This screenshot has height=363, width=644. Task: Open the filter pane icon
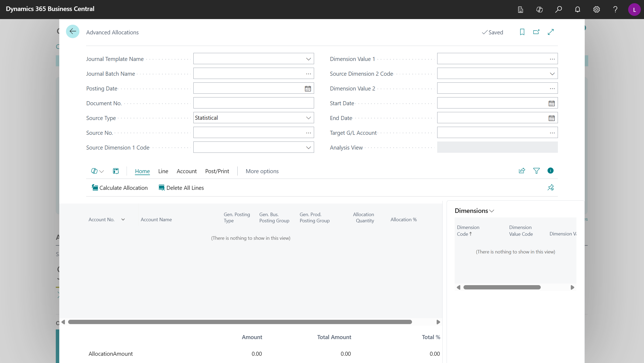(x=536, y=171)
